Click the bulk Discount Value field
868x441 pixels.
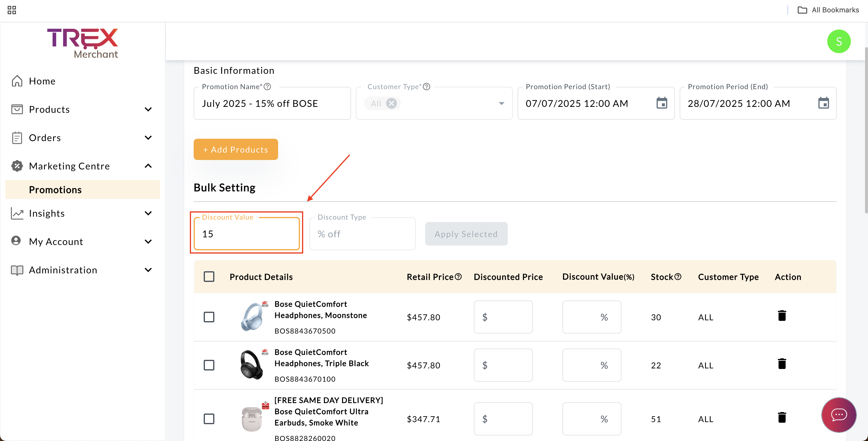[247, 234]
